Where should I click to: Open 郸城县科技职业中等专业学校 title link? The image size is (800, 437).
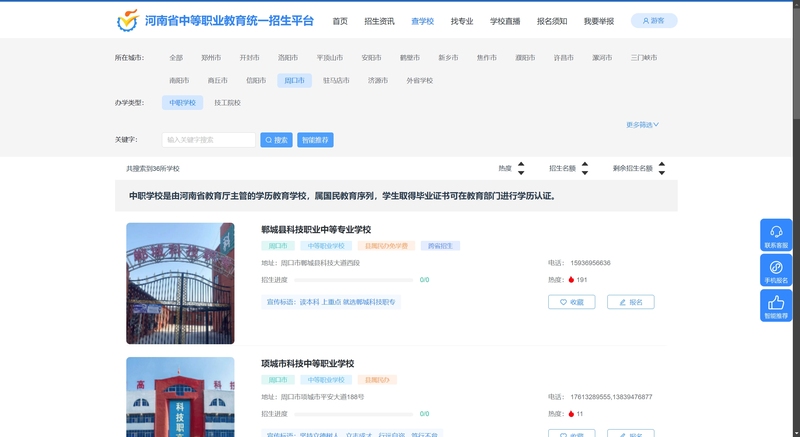click(x=316, y=229)
